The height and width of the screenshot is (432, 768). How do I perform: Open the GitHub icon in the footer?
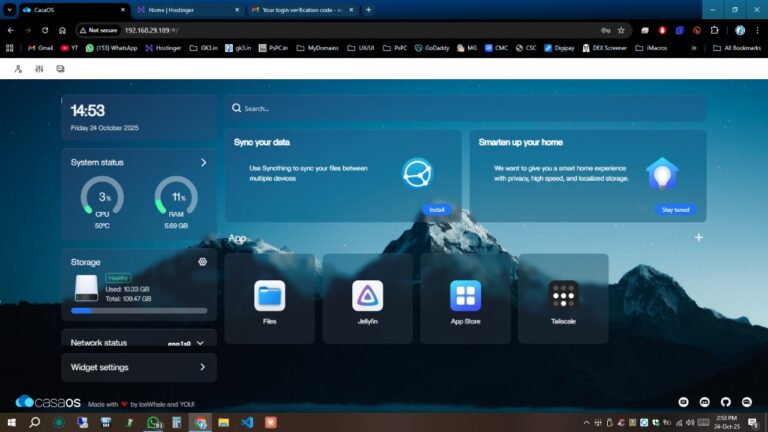click(x=727, y=401)
